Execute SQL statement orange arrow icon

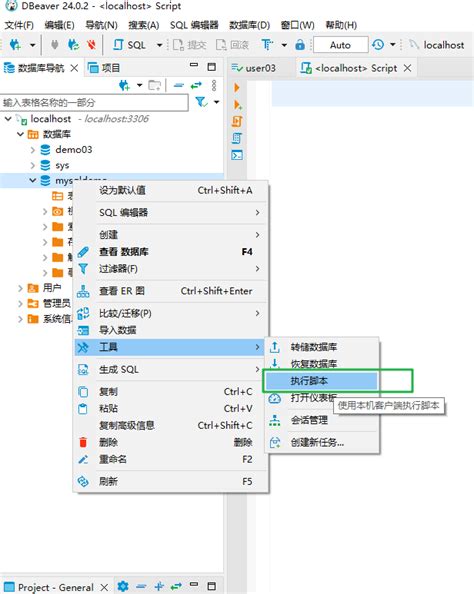tap(237, 88)
